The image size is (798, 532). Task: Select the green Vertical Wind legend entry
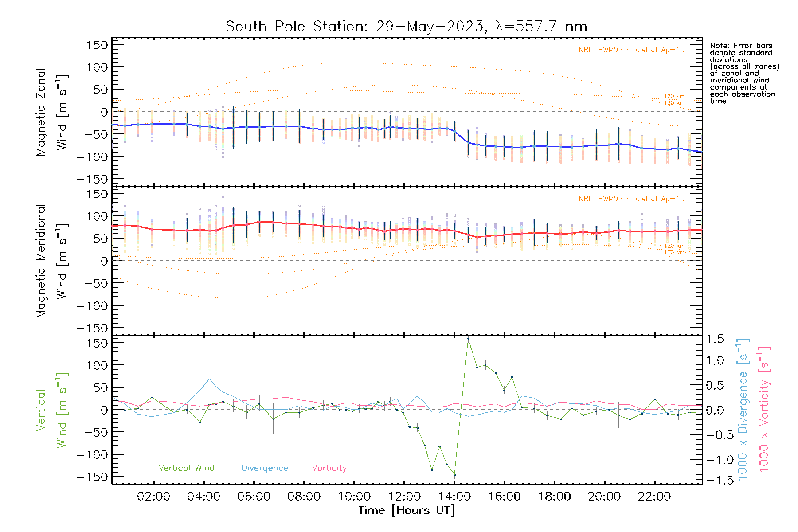[186, 468]
